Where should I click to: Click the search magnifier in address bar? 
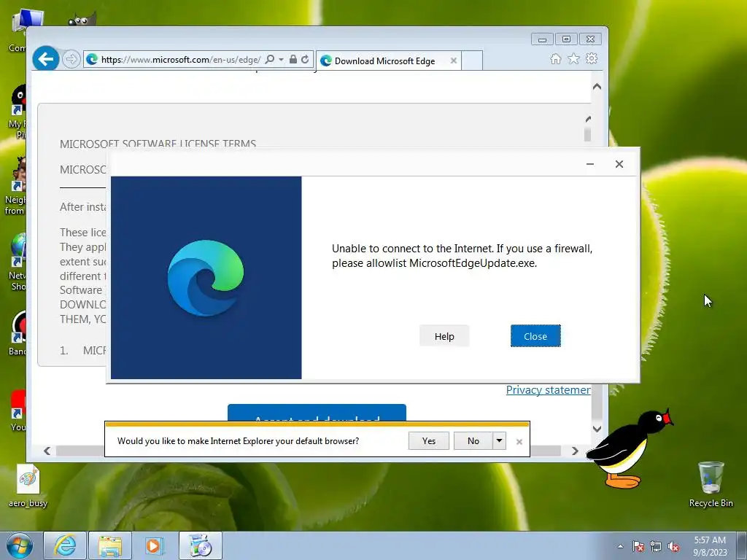270,59
